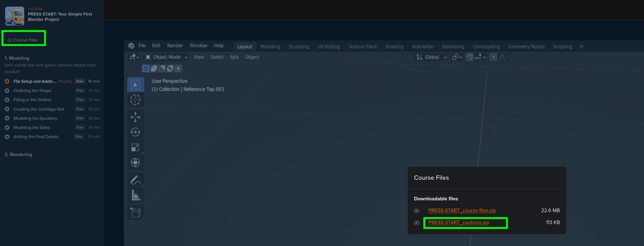This screenshot has width=644, height=246.
Task: Switch to the Sculpting workspace tab
Action: 299,46
